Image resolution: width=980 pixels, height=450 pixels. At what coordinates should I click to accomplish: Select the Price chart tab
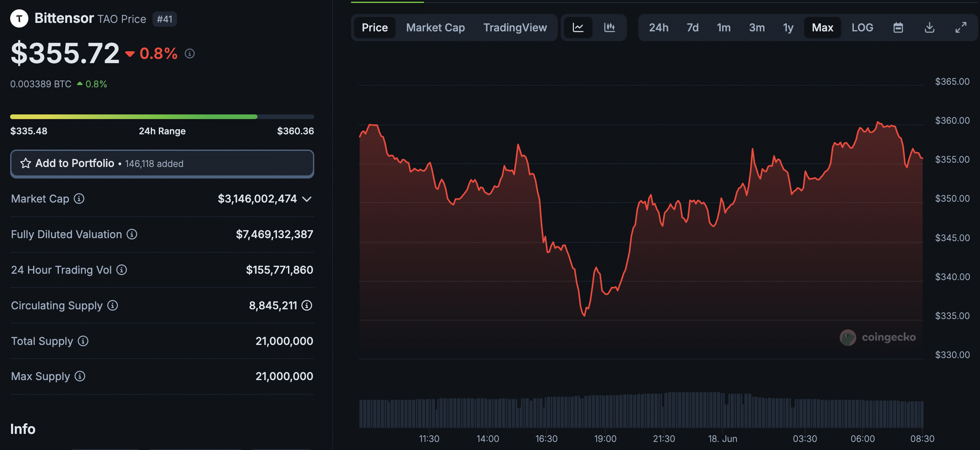coord(375,28)
